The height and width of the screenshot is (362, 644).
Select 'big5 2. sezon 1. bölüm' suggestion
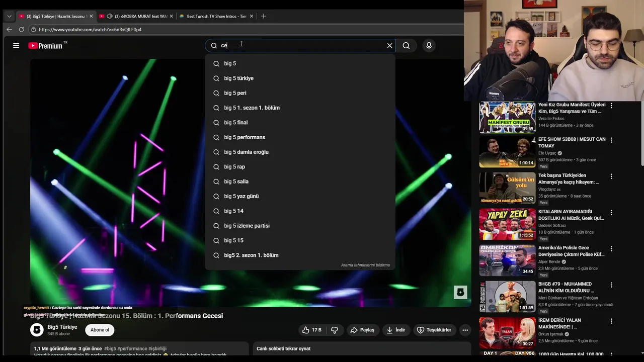click(x=300, y=255)
